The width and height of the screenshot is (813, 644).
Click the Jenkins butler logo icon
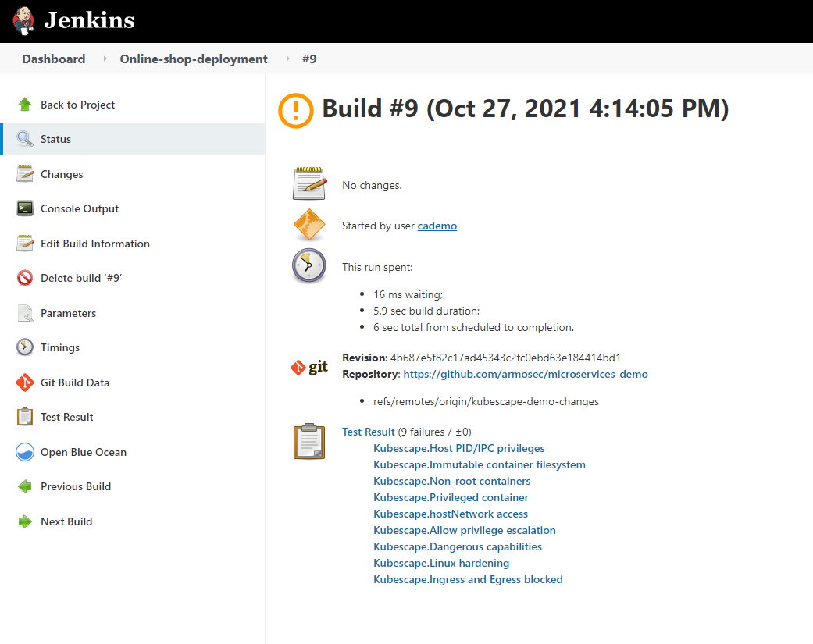coord(23,21)
